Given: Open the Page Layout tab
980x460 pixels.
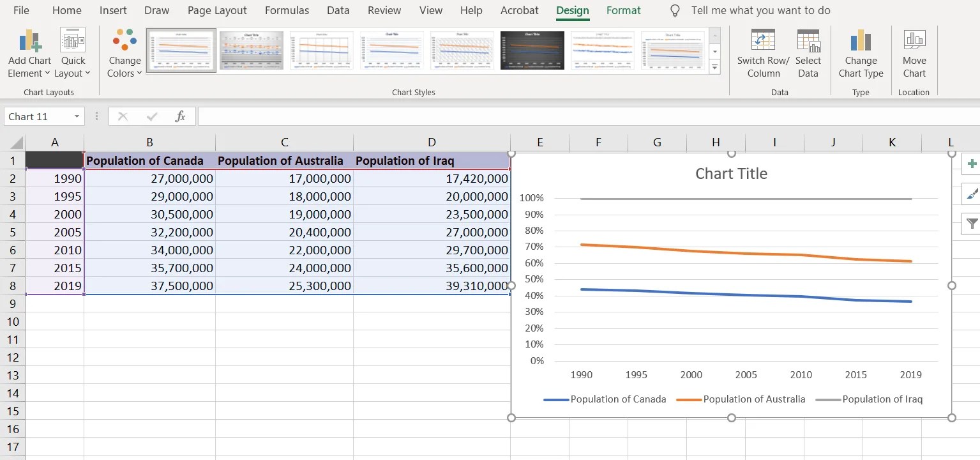Looking at the screenshot, I should [217, 10].
